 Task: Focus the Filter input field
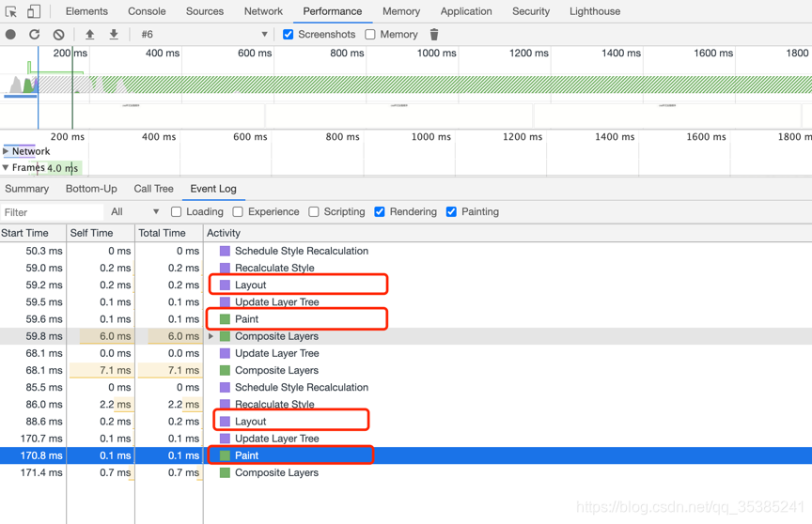(x=52, y=212)
